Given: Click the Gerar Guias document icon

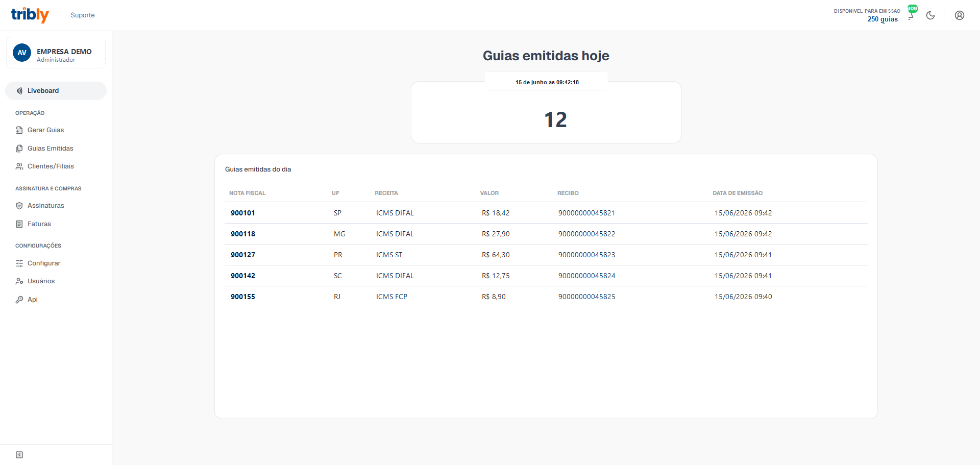Looking at the screenshot, I should coord(19,130).
